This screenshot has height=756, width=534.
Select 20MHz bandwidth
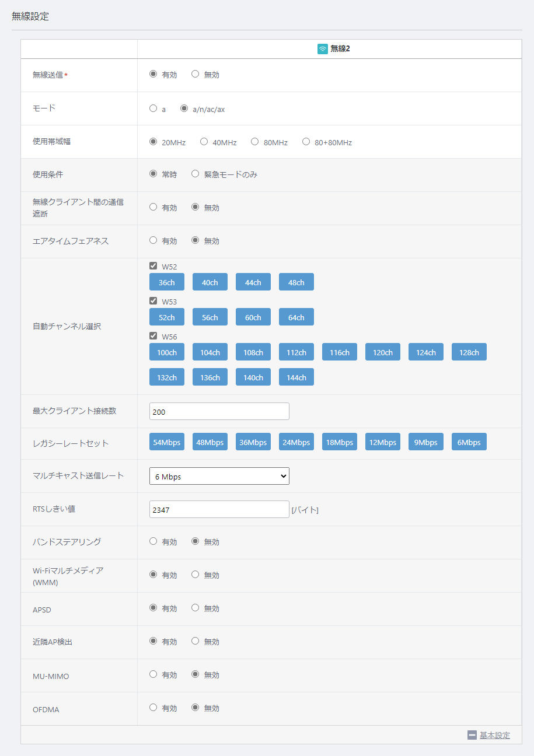click(x=153, y=142)
